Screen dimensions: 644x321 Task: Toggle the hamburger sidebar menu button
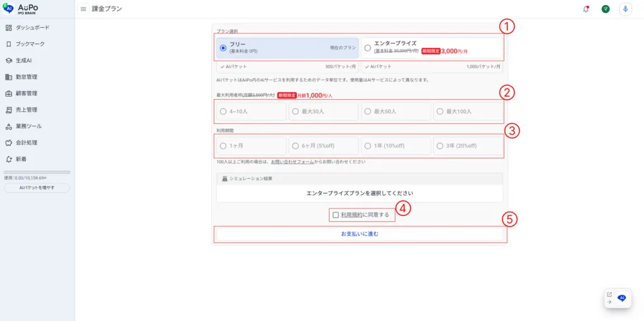point(84,9)
